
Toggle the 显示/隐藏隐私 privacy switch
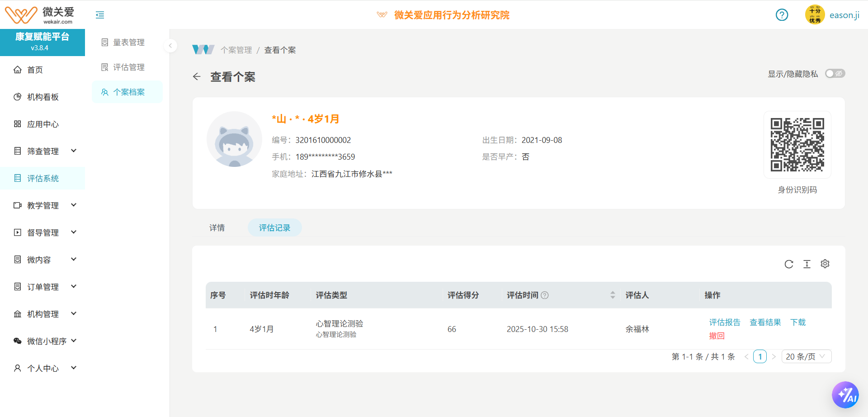[835, 74]
